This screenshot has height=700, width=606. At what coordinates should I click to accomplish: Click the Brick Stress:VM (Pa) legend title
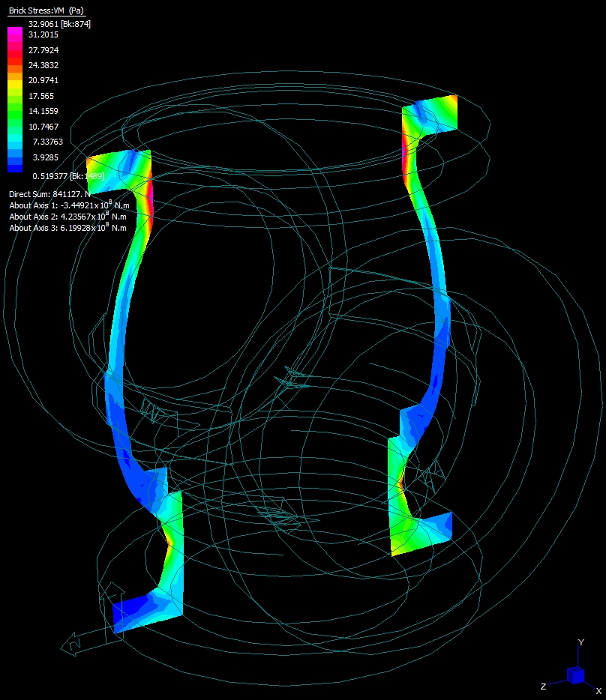click(46, 11)
